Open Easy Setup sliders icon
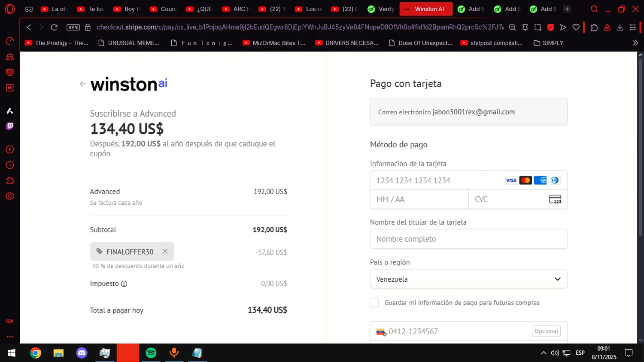Screen dimensions: 644x362 tap(632, 27)
